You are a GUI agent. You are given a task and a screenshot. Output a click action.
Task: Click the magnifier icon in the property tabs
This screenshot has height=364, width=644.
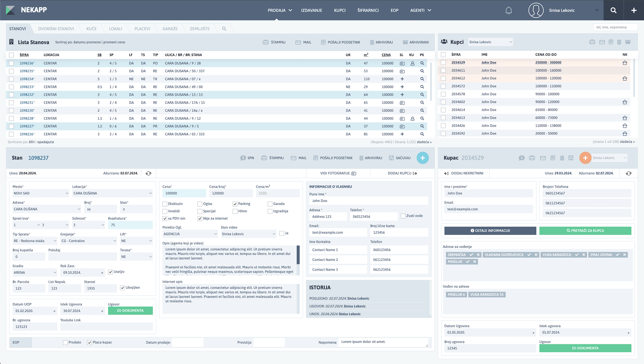[224, 29]
